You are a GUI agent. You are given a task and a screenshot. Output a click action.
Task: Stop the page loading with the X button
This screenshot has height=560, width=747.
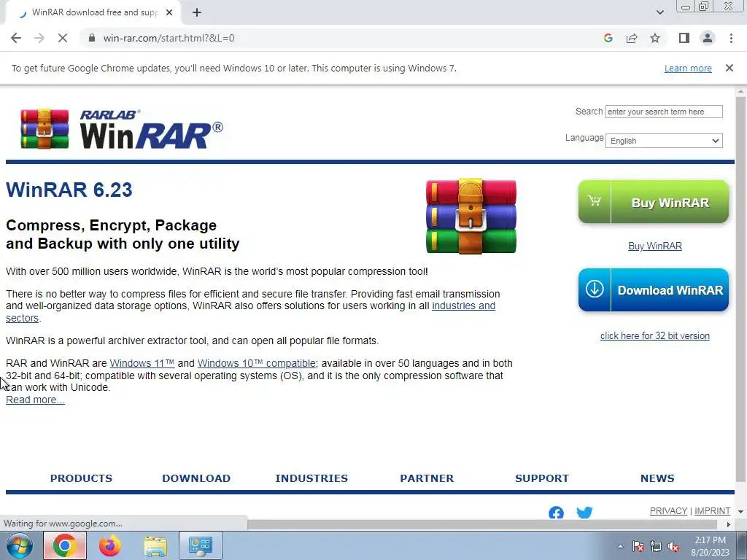63,38
